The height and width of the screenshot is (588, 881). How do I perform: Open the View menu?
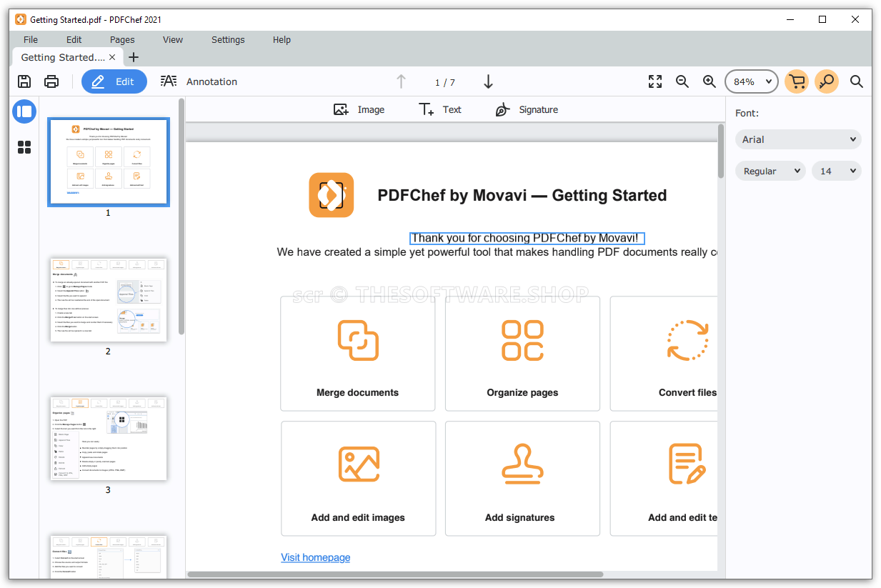[173, 39]
